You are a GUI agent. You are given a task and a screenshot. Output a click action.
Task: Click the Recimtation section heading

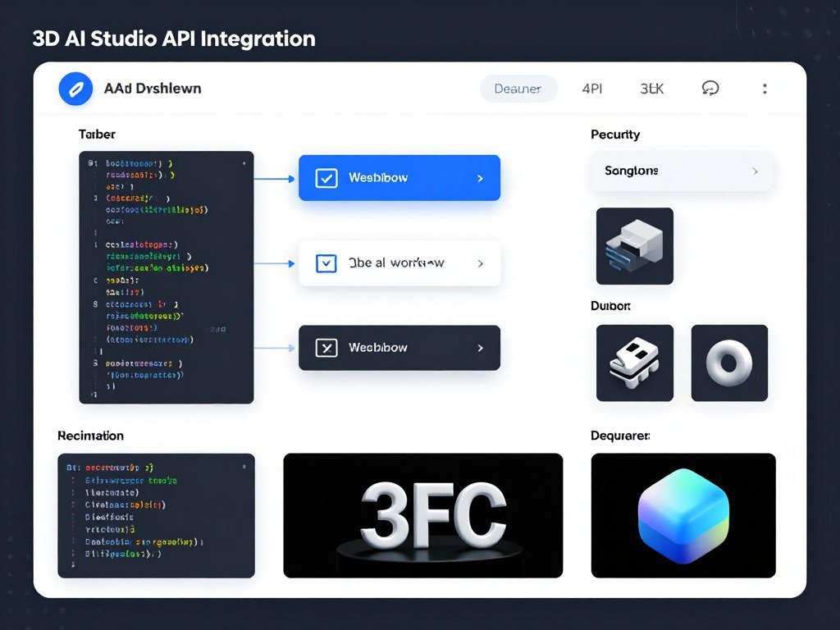(x=90, y=436)
